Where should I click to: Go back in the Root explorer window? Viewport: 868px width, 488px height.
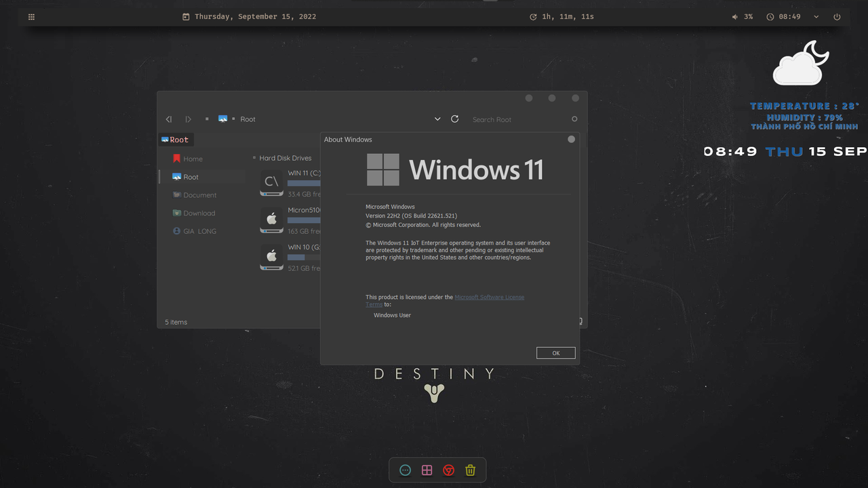169,119
